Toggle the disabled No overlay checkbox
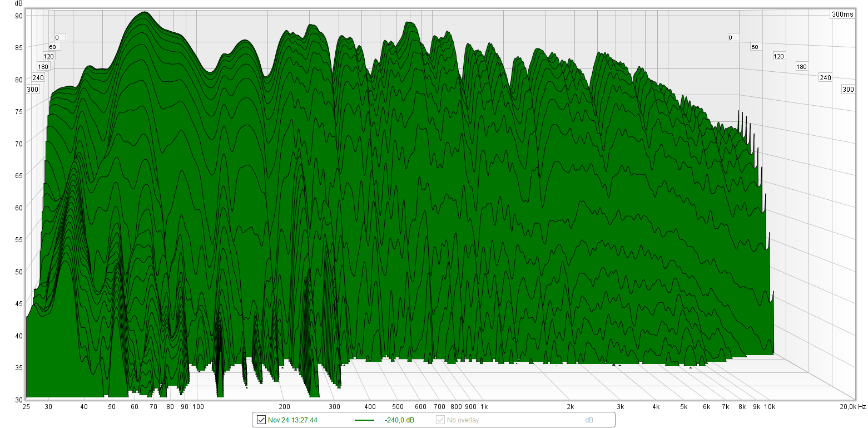Screen dimensions: 868x428 (440, 420)
